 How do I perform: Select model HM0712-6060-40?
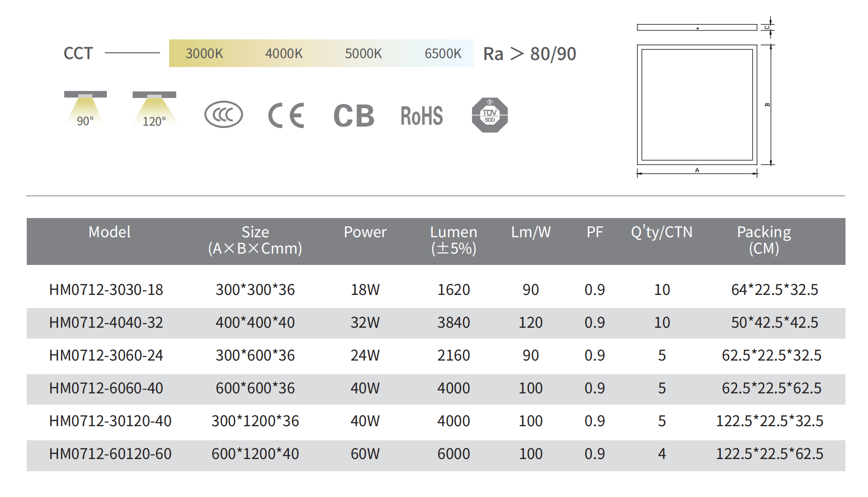click(106, 388)
